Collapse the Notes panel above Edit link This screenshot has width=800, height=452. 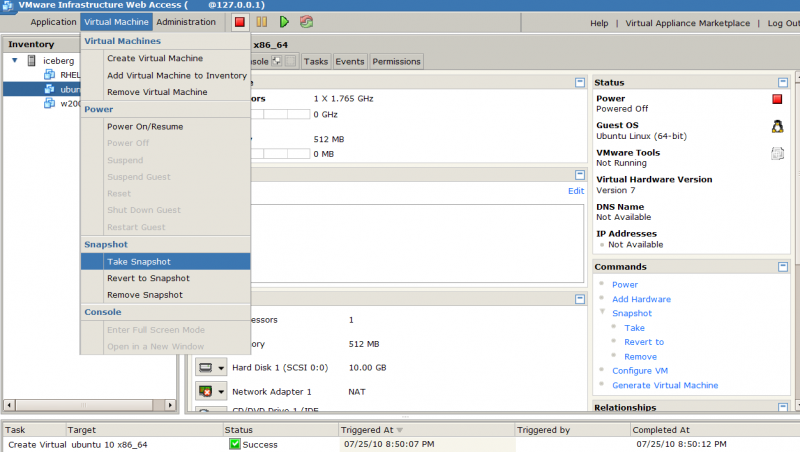coord(580,175)
